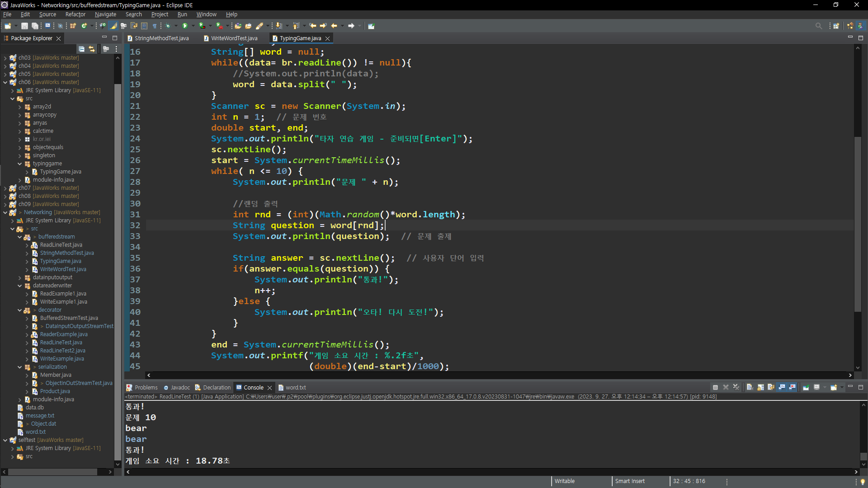Open word.txt file in Package Explorer
The height and width of the screenshot is (488, 868).
[x=35, y=432]
